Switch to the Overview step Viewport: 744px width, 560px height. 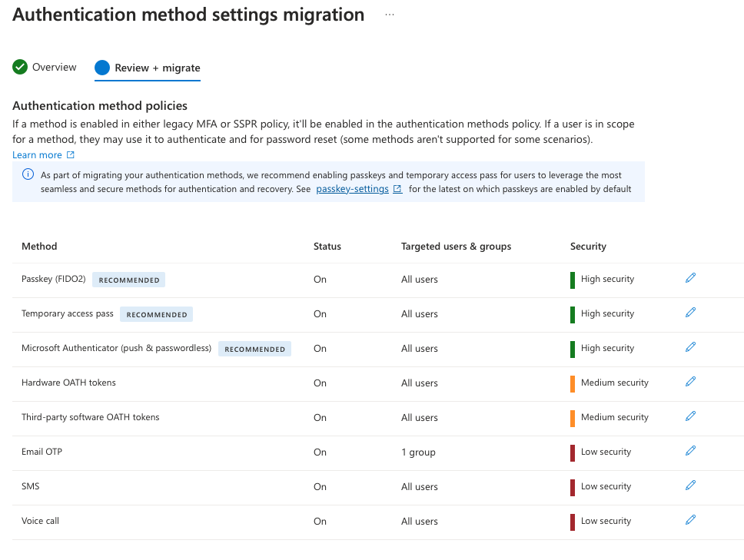point(44,68)
